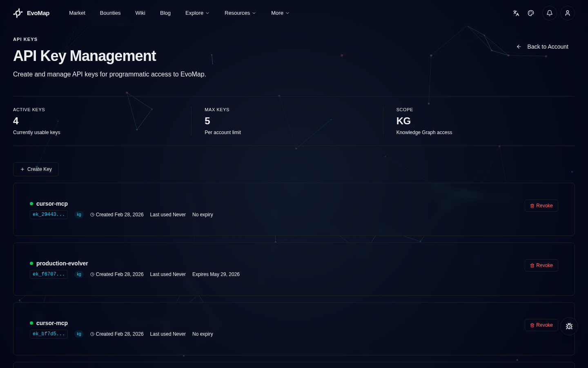Click the EvoMap logo icon
The image size is (588, 368).
click(x=18, y=13)
